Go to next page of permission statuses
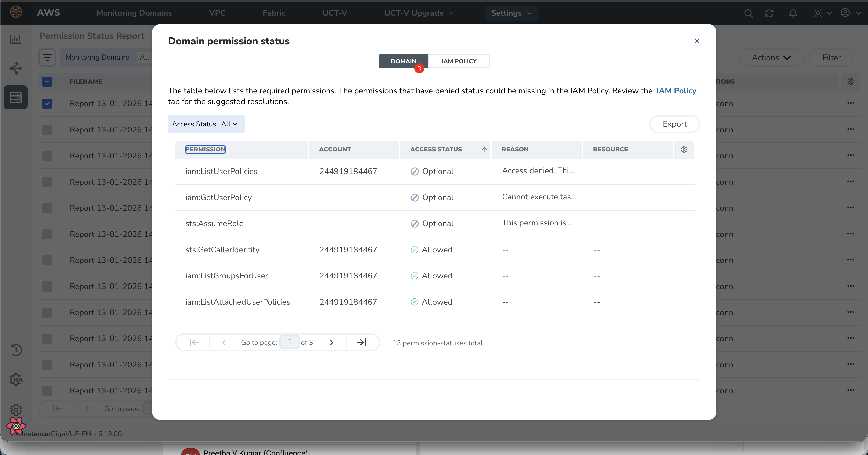Screen dimensions: 868x455 click(331, 342)
